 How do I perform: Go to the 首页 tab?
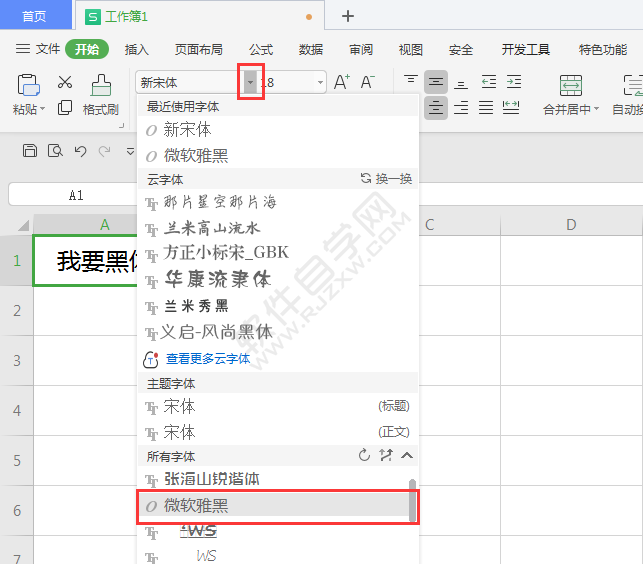pos(34,16)
